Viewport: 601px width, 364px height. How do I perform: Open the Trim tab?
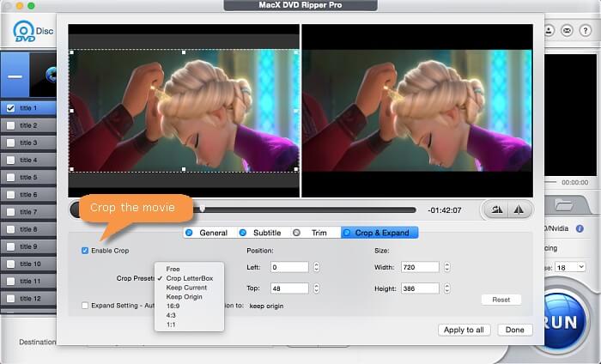pyautogui.click(x=313, y=233)
